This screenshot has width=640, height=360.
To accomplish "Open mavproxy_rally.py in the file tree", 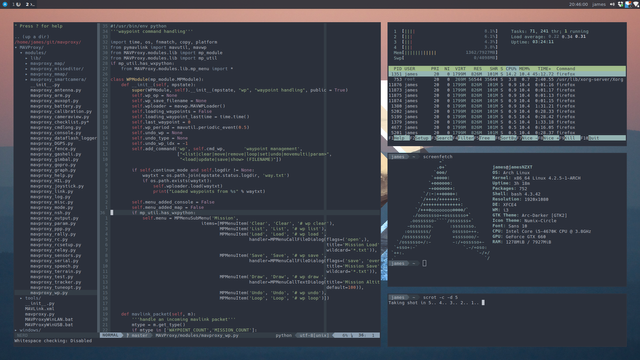I will 53,234.
